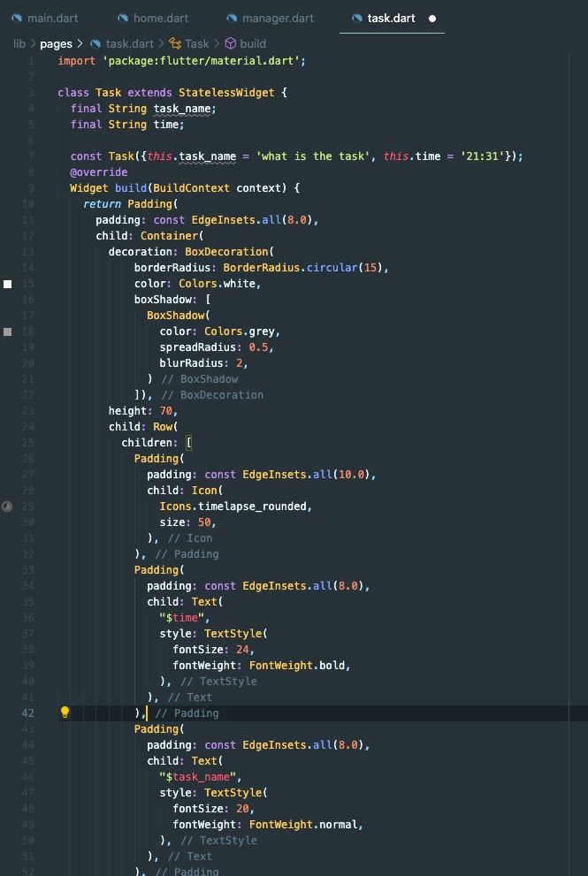Click 'FontWeight.bold' text
The height and width of the screenshot is (876, 588).
tap(297, 666)
